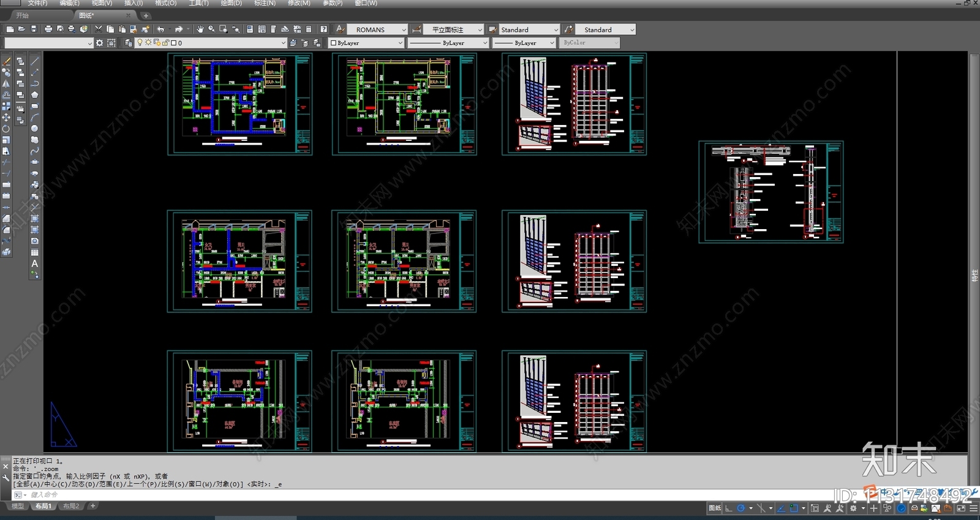980x520 pixels.
Task: Open the ByLayer linetype dropdown
Action: pyautogui.click(x=448, y=43)
